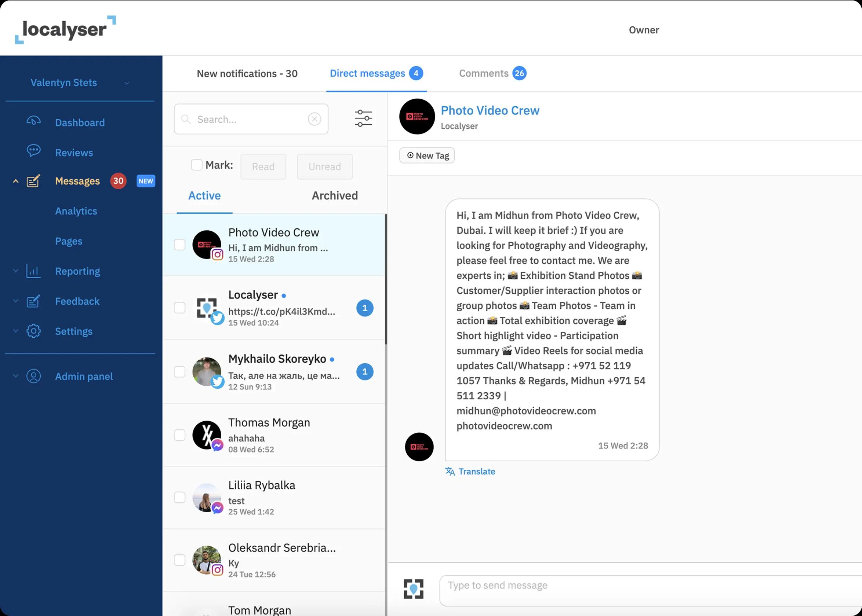
Task: Click Photo Video Crew header avatar
Action: [x=417, y=117]
